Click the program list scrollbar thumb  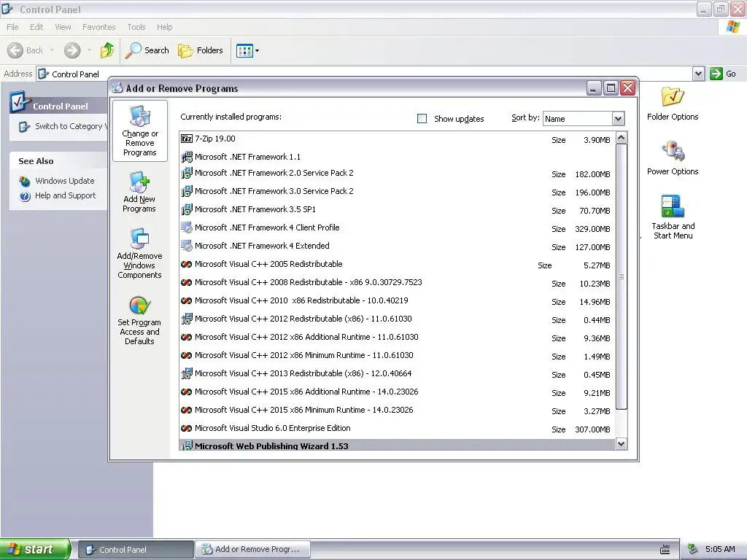coord(621,276)
